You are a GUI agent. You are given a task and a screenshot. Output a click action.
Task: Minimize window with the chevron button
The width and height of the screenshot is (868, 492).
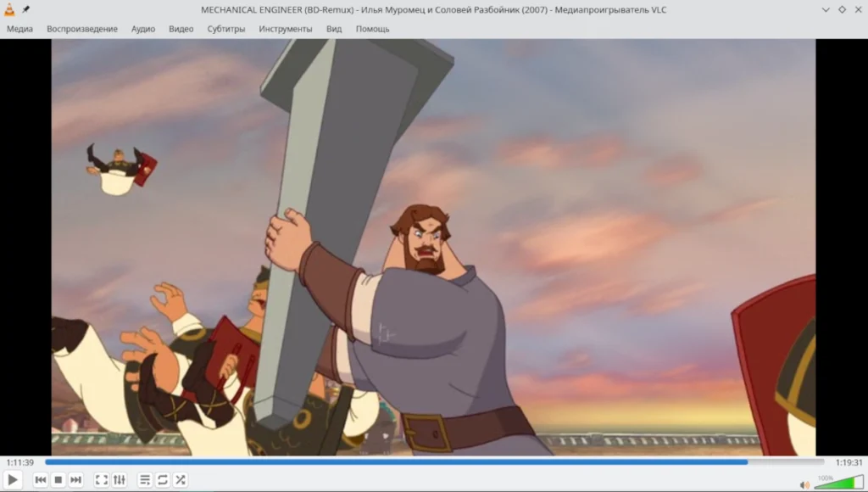point(826,9)
